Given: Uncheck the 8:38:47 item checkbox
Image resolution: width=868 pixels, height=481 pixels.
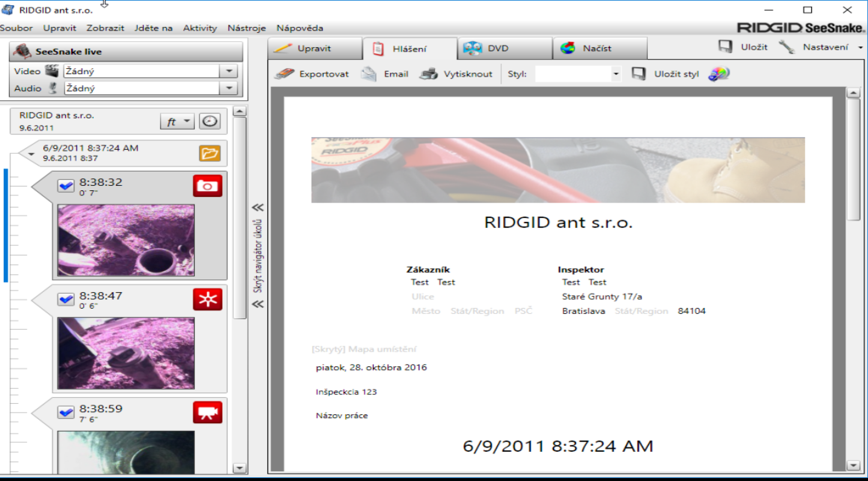Looking at the screenshot, I should pyautogui.click(x=66, y=299).
